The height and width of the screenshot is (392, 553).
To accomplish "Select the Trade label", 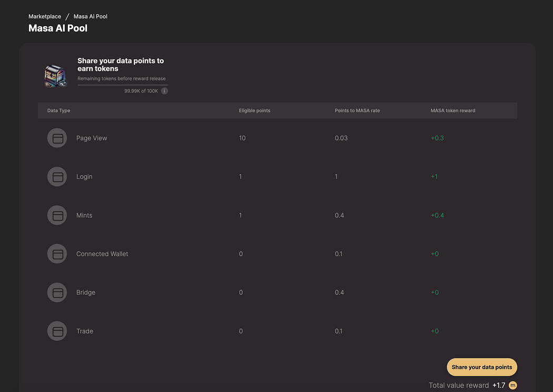I will (x=85, y=331).
